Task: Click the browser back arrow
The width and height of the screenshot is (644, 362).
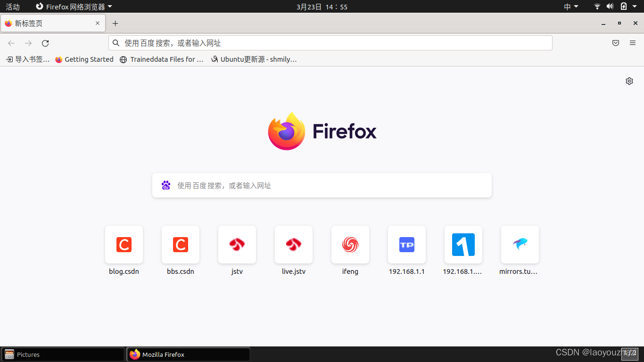Action: point(11,43)
